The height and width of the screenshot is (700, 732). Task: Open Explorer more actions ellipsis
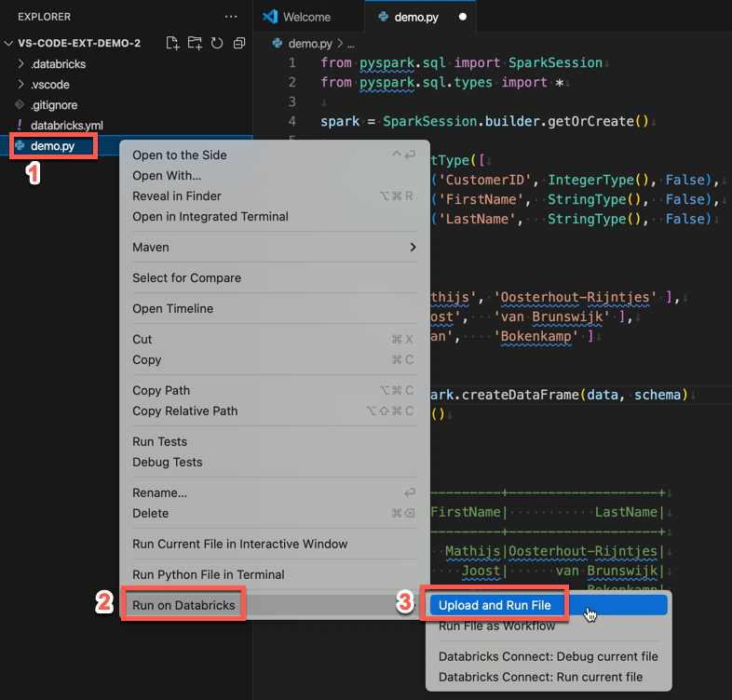point(231,17)
